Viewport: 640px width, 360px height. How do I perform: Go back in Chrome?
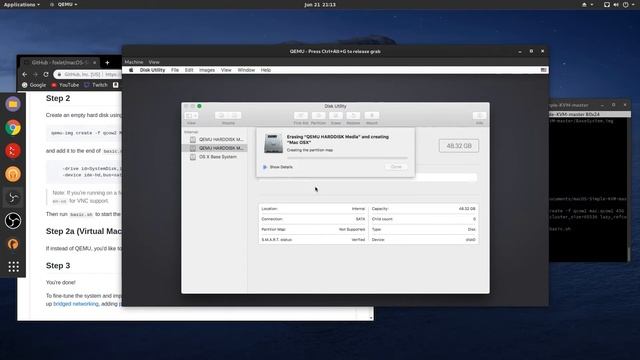[x=24, y=74]
